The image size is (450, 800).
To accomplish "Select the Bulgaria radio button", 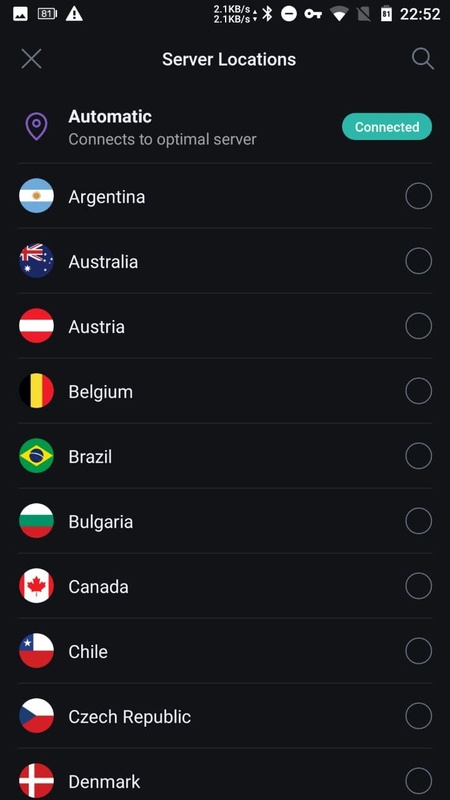I will click(x=418, y=521).
